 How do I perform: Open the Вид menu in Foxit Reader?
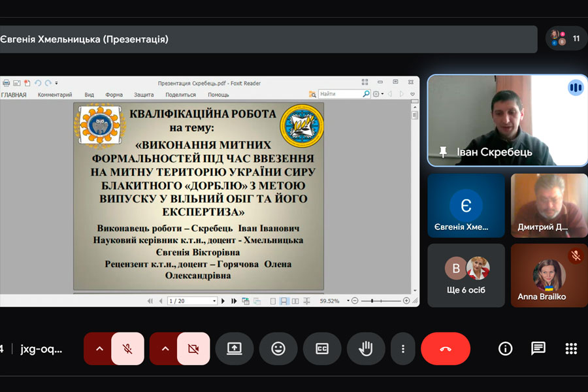(x=89, y=95)
